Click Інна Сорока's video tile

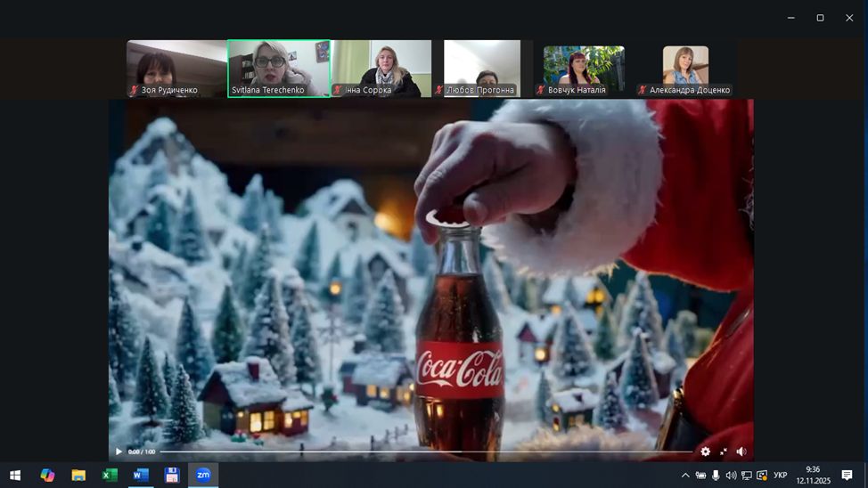pos(381,68)
